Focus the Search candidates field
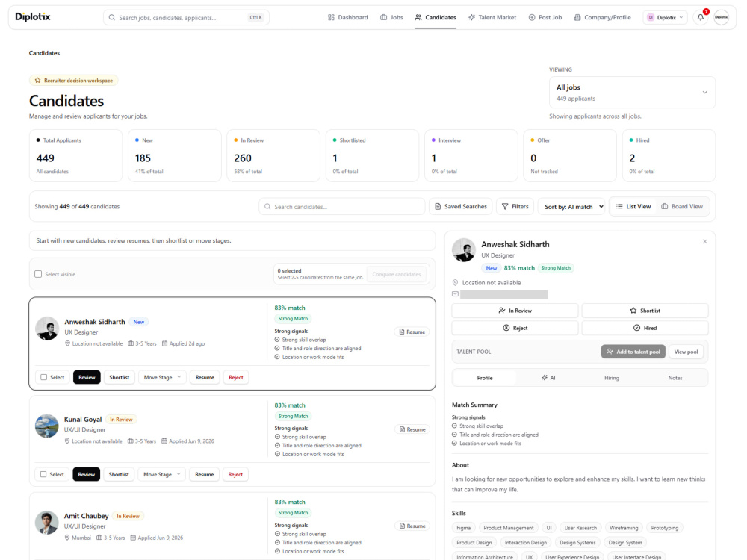Screen dimensions: 747x560 coord(342,207)
